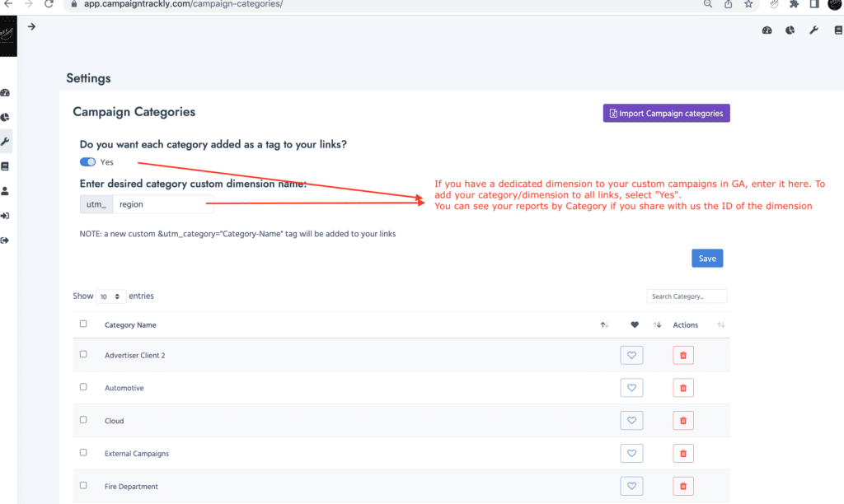Click the blue Save button

click(707, 259)
